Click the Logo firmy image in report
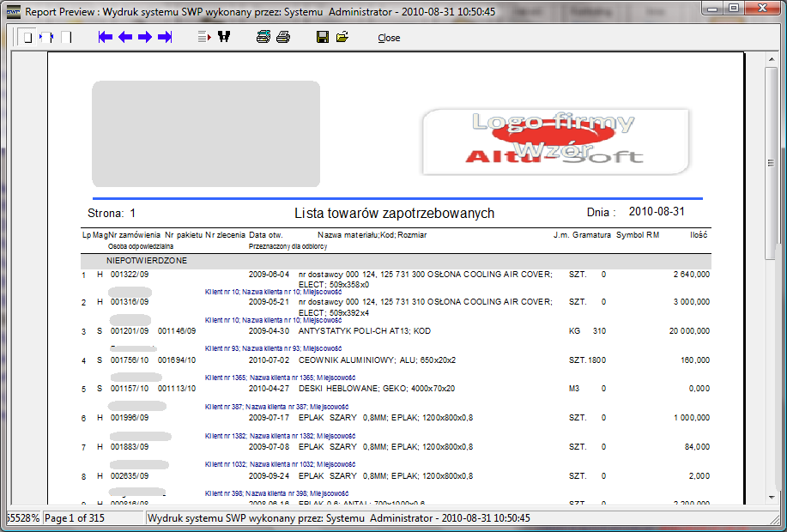Screen dimensions: 787x532 [x=555, y=140]
